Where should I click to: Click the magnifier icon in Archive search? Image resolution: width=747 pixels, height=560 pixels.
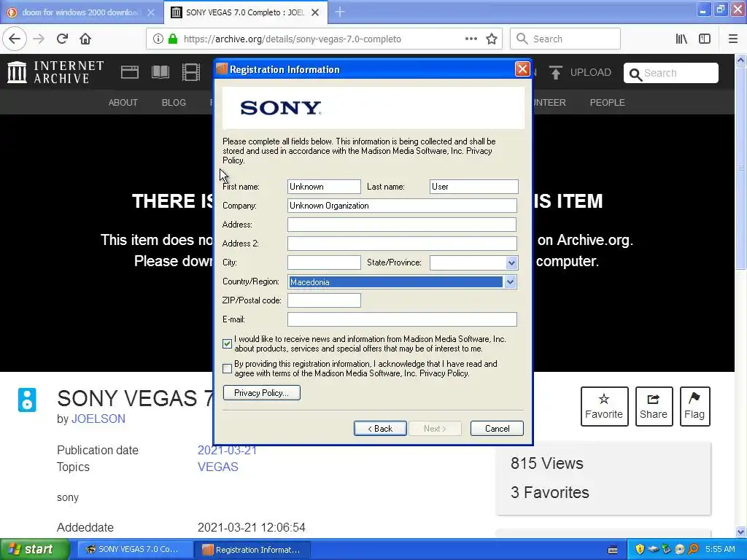635,74
